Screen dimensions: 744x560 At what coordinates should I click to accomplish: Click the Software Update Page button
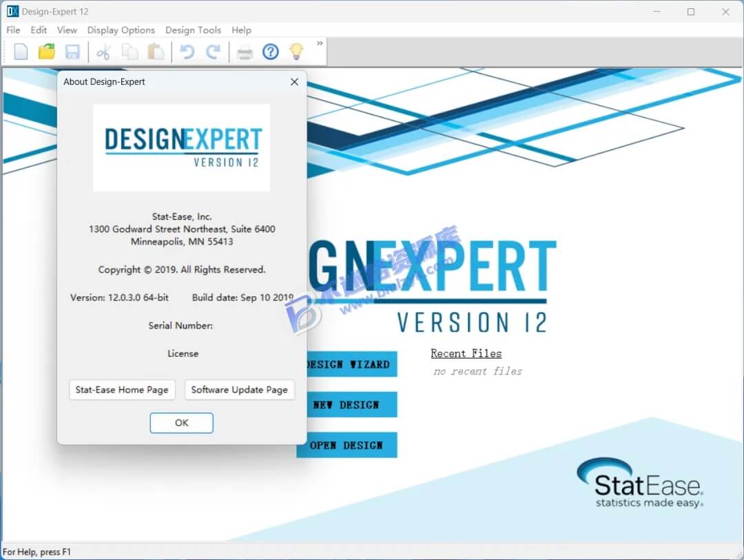tap(240, 390)
